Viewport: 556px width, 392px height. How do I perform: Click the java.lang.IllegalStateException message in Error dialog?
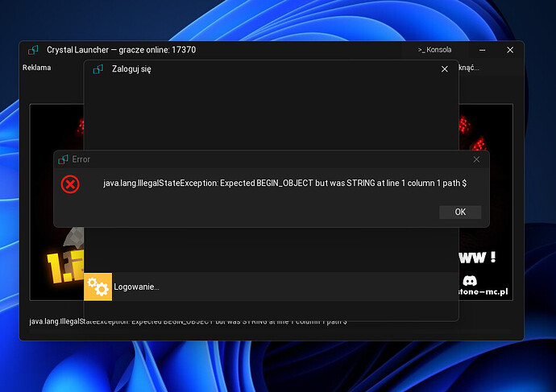click(284, 184)
